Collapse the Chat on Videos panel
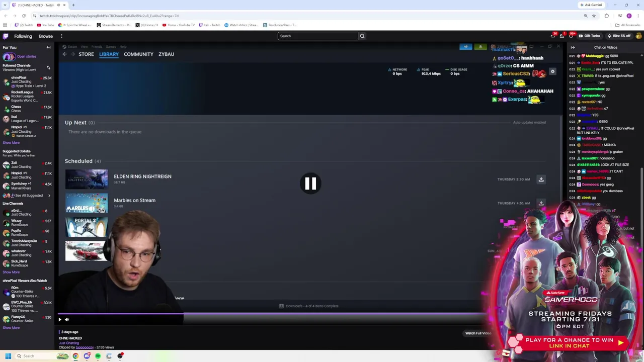Image resolution: width=644 pixels, height=362 pixels. tap(573, 47)
